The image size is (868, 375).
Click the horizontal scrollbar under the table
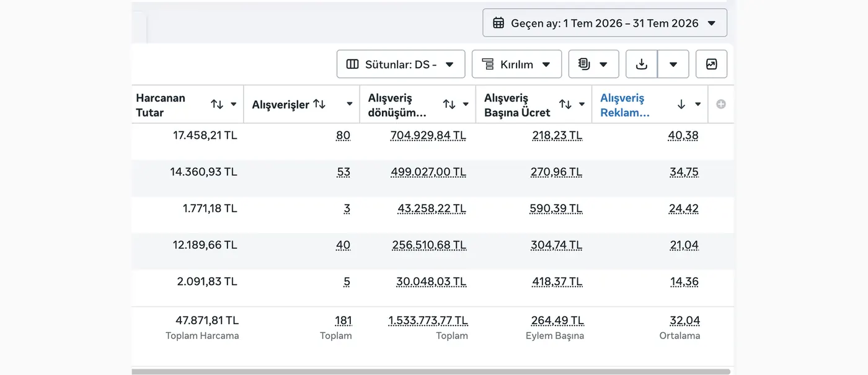[x=431, y=372]
